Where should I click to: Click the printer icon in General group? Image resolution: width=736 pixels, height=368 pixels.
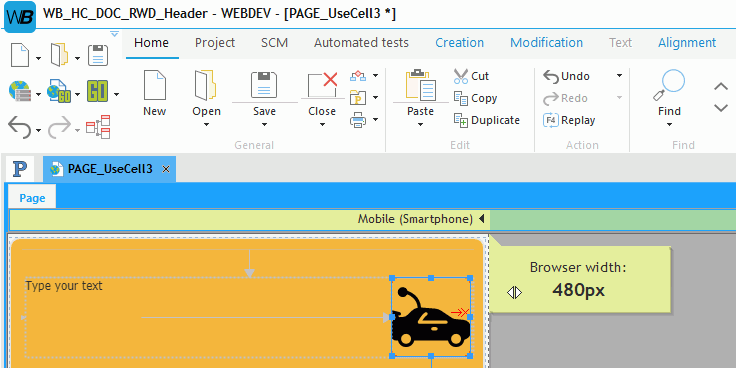click(x=358, y=120)
